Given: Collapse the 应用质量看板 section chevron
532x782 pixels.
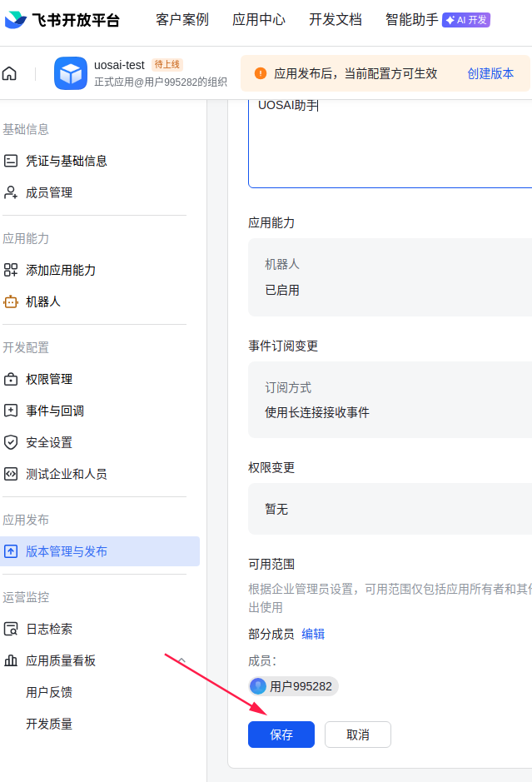Looking at the screenshot, I should pos(182,660).
